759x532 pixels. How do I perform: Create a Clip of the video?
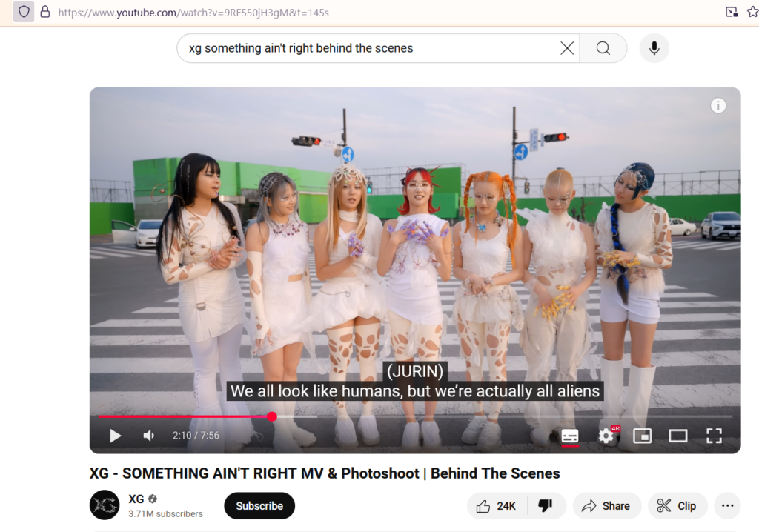tap(677, 506)
